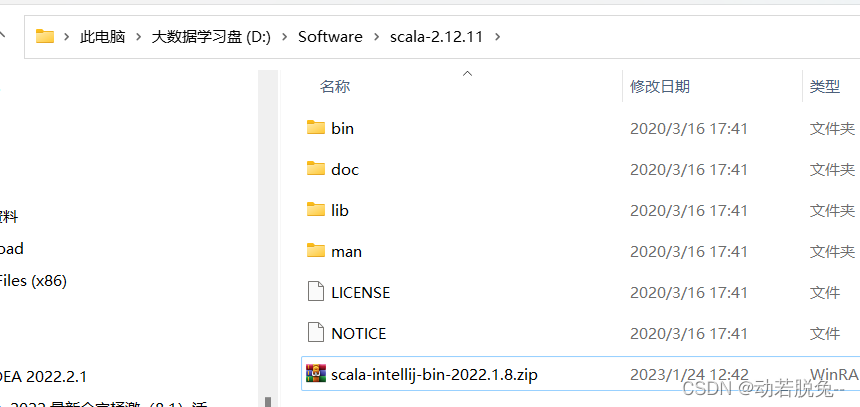
Task: Click empty area of address bar field
Action: [x=680, y=37]
